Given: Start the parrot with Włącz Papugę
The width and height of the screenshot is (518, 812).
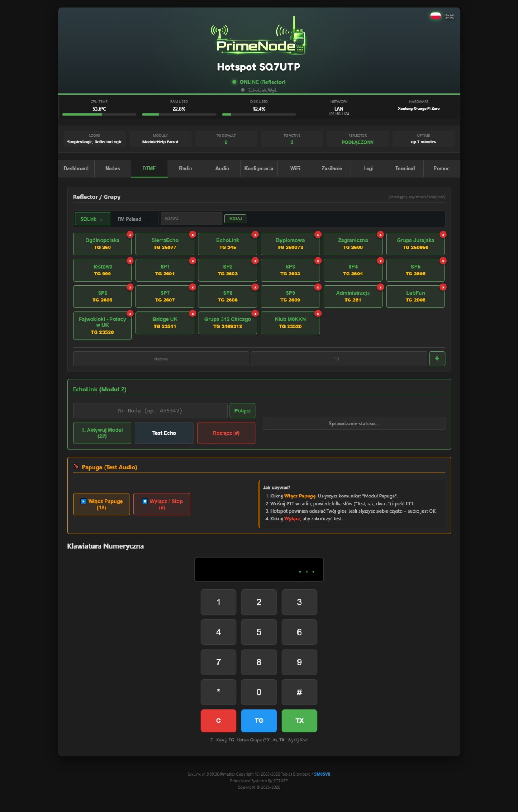Looking at the screenshot, I should click(101, 504).
